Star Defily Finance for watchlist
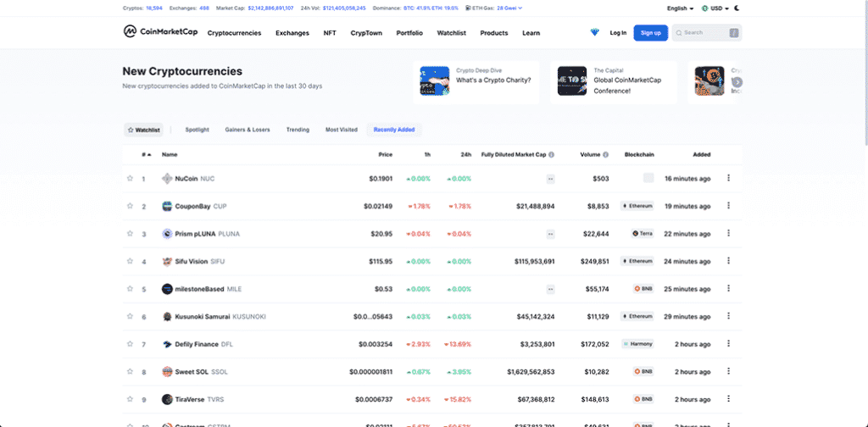 coord(130,344)
